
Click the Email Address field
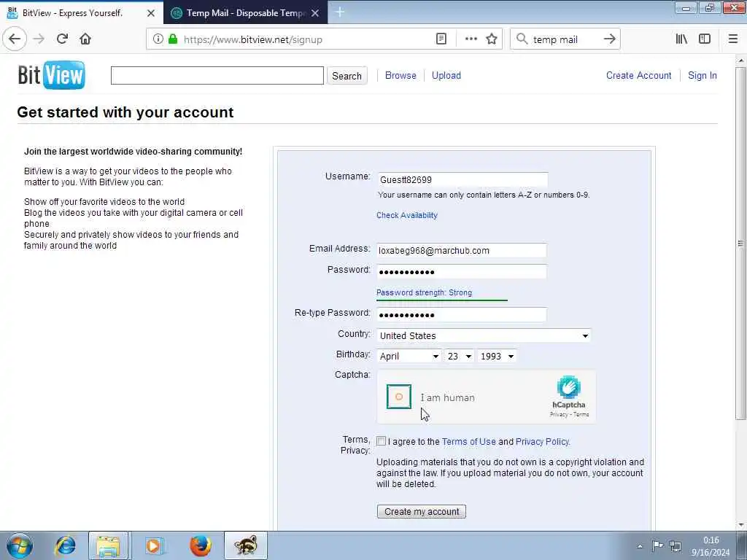pos(462,251)
